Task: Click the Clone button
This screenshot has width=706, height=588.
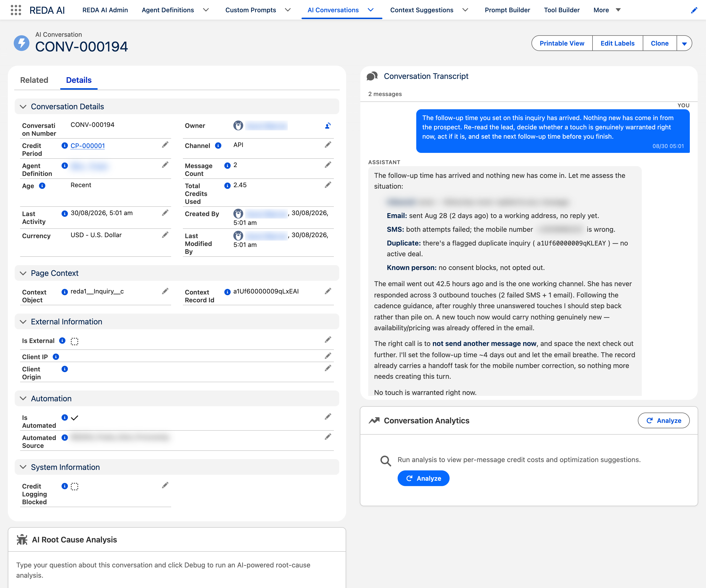Action: pos(660,43)
